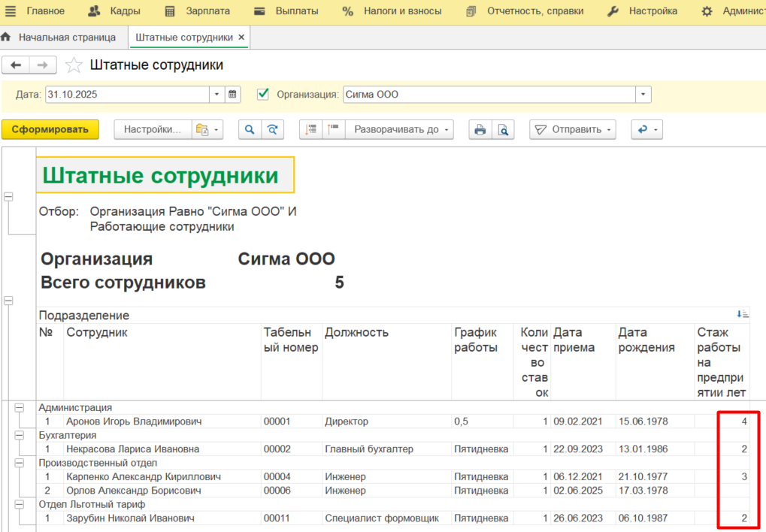Open the Настройка section
Screen dimensions: 766x532
[643, 11]
